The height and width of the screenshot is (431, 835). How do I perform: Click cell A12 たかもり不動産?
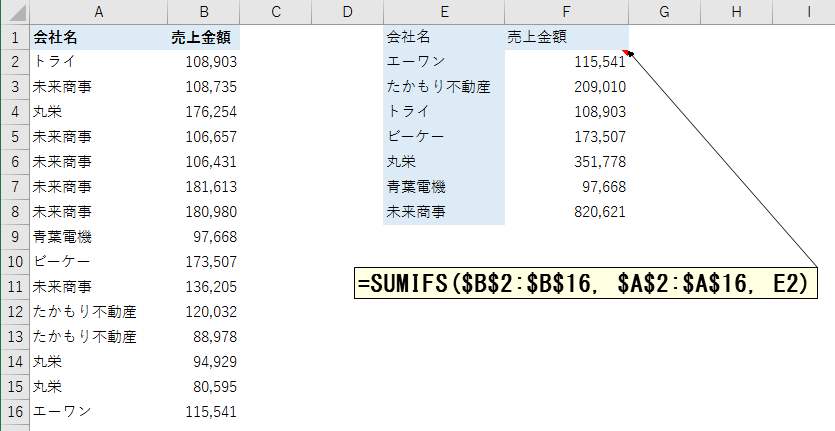[x=99, y=312]
